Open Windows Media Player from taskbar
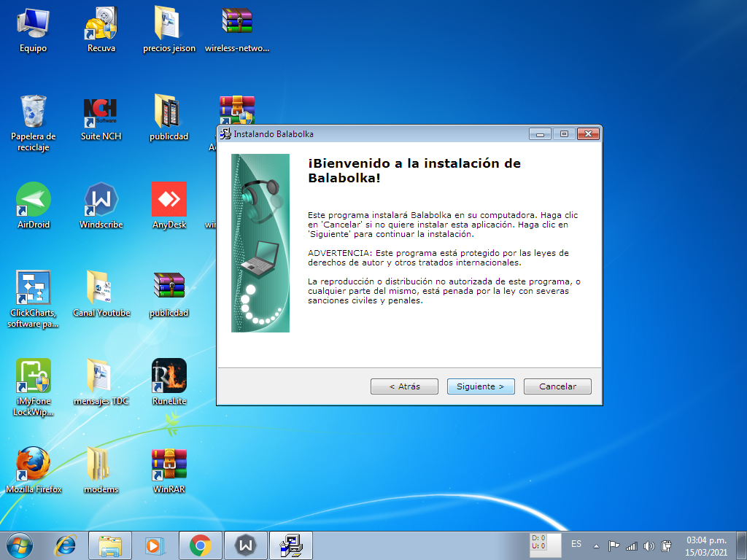Image resolution: width=747 pixels, height=560 pixels. click(x=155, y=545)
